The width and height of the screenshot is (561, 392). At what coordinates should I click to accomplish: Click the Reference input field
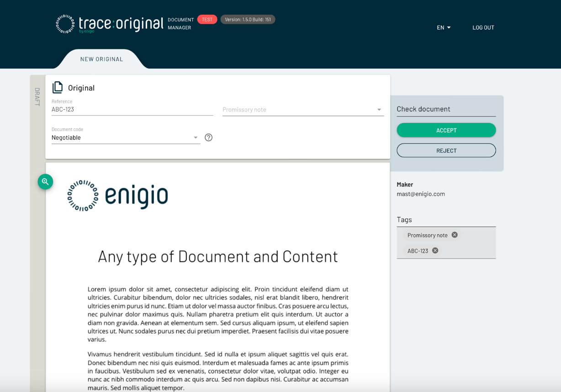(x=132, y=110)
